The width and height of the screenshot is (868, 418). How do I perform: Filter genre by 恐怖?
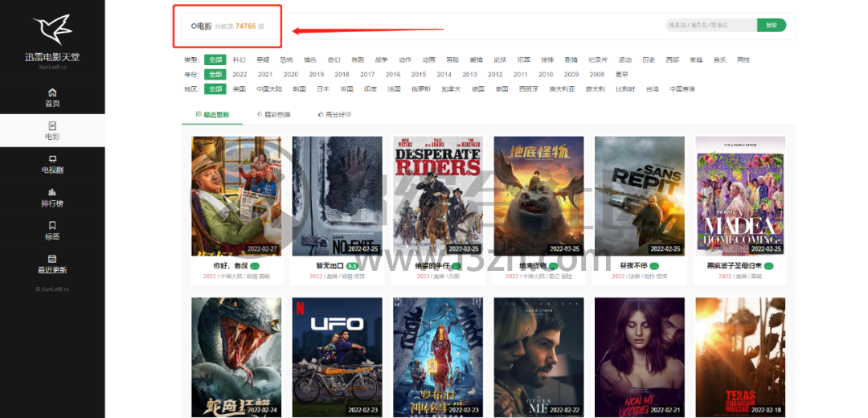coord(286,59)
